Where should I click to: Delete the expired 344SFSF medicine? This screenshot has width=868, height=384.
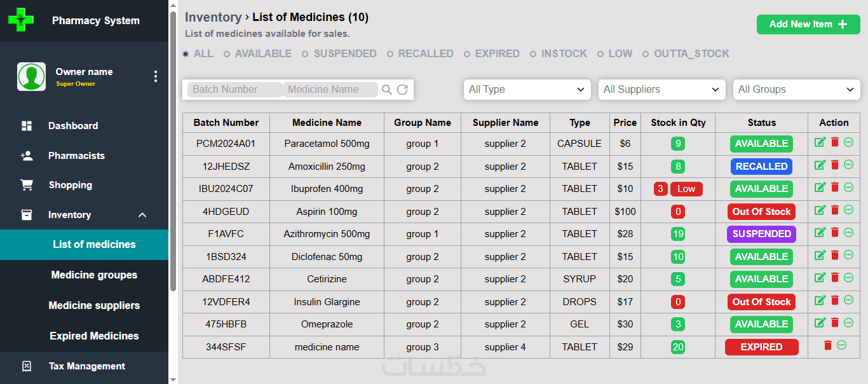click(x=827, y=345)
